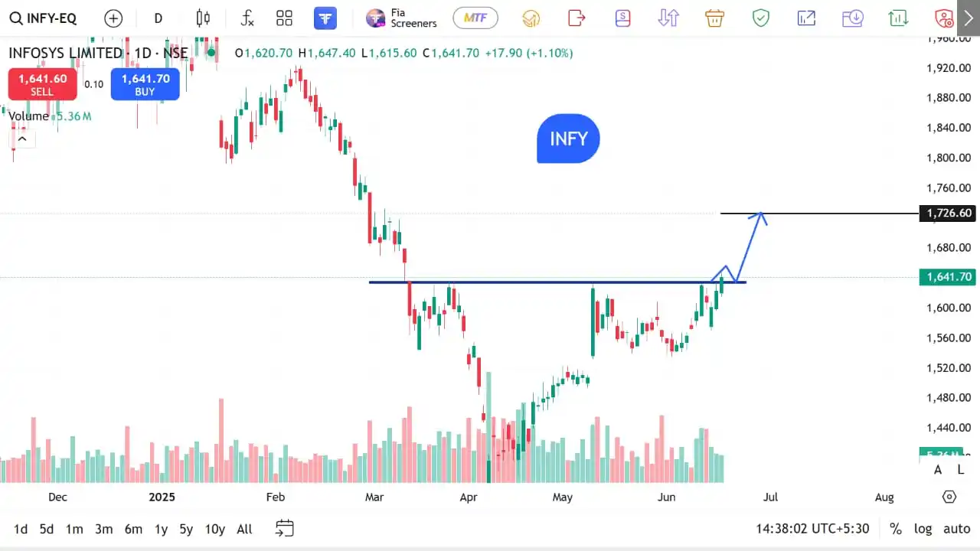Image resolution: width=980 pixels, height=551 pixels.
Task: Click the 1,520.00 price axis label
Action: [x=948, y=367]
